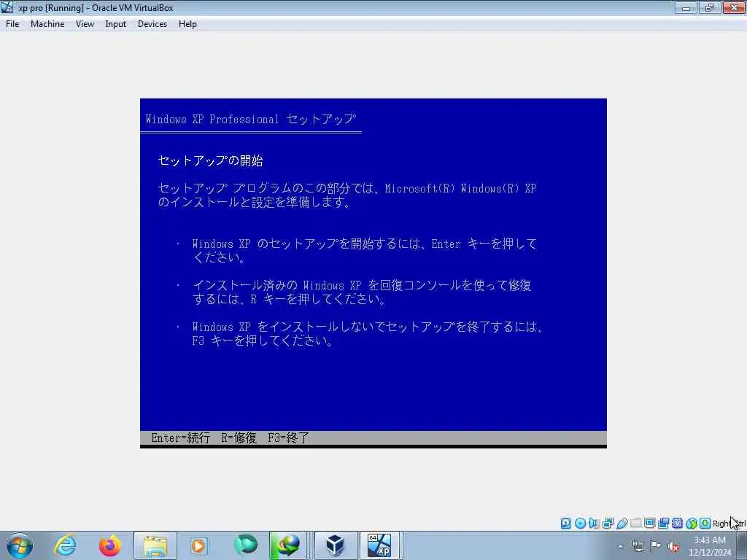Click the 'F3=終了' status text
The width and height of the screenshot is (747, 560).
click(x=288, y=437)
